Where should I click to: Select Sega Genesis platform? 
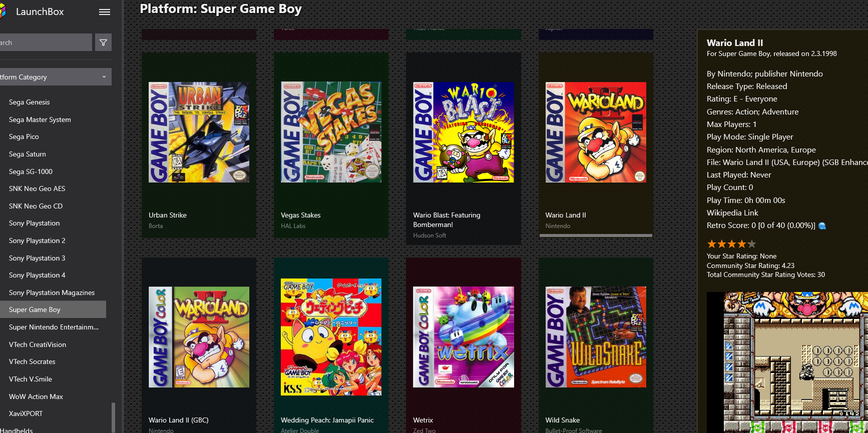(29, 102)
